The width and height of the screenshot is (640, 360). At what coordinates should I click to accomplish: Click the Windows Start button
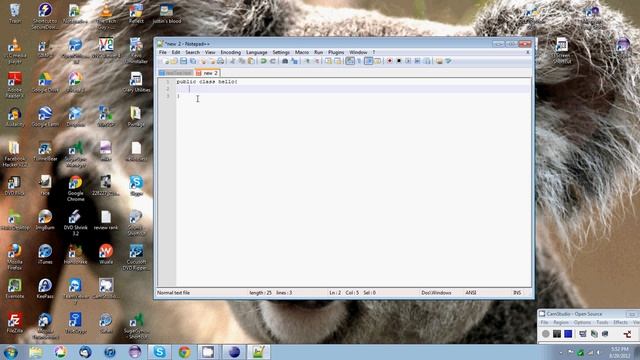[10, 352]
